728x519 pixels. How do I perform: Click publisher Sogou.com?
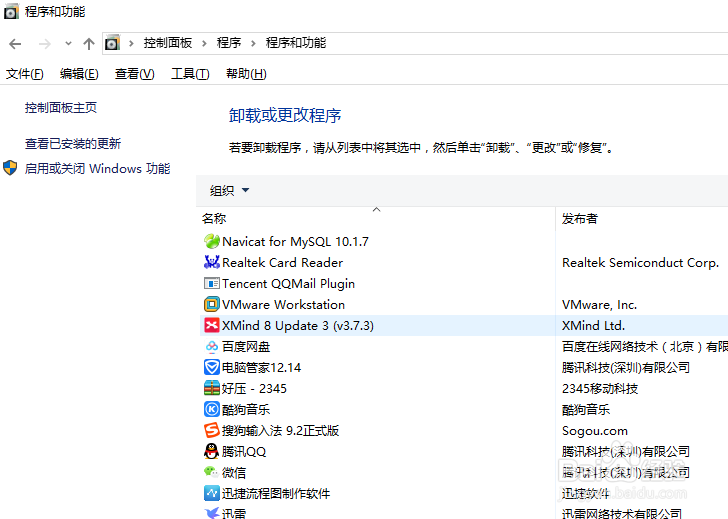595,431
